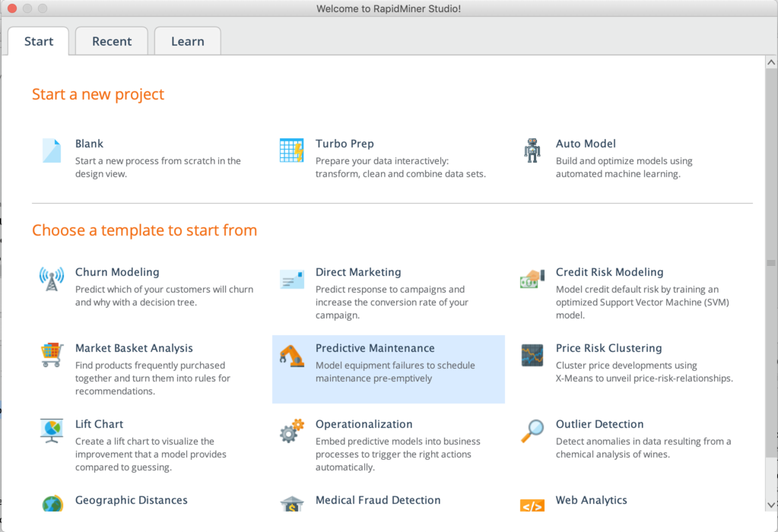Click the Auto Model robot icon

(532, 150)
